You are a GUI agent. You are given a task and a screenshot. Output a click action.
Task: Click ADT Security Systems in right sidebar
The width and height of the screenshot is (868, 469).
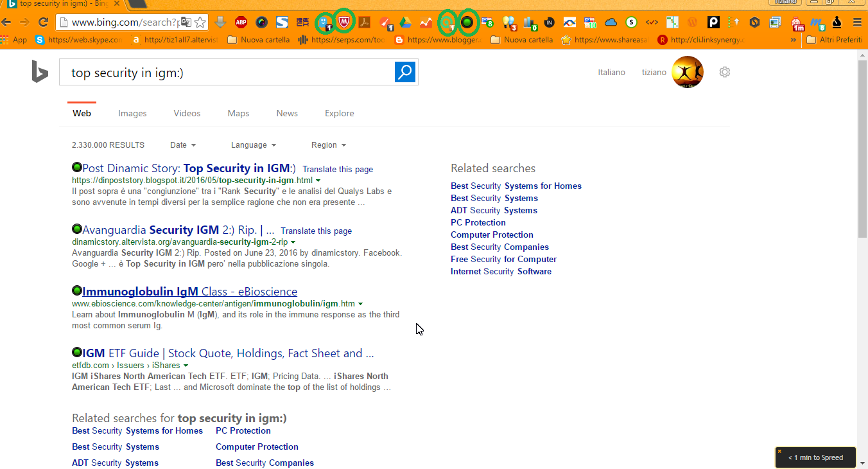pos(494,210)
